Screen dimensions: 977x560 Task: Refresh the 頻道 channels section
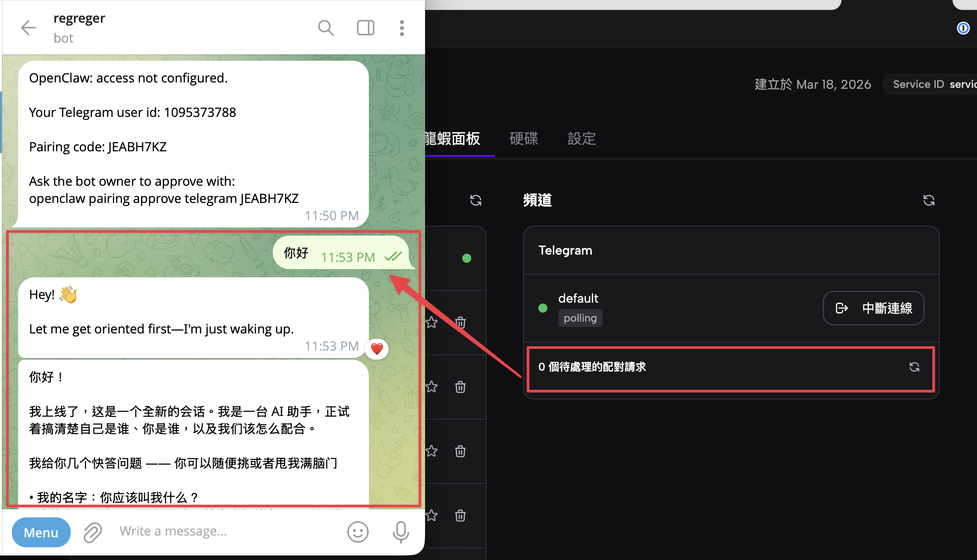tap(929, 200)
